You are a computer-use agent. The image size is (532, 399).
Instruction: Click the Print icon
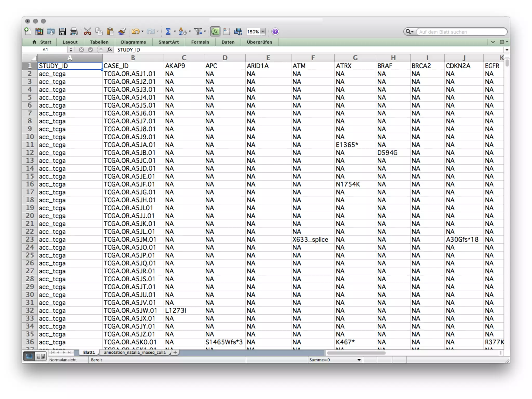coord(74,32)
